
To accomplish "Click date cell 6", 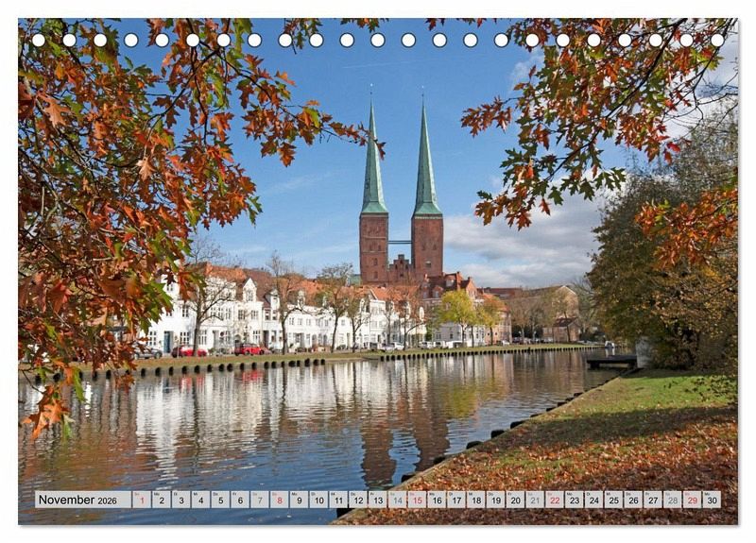I will coord(240,500).
